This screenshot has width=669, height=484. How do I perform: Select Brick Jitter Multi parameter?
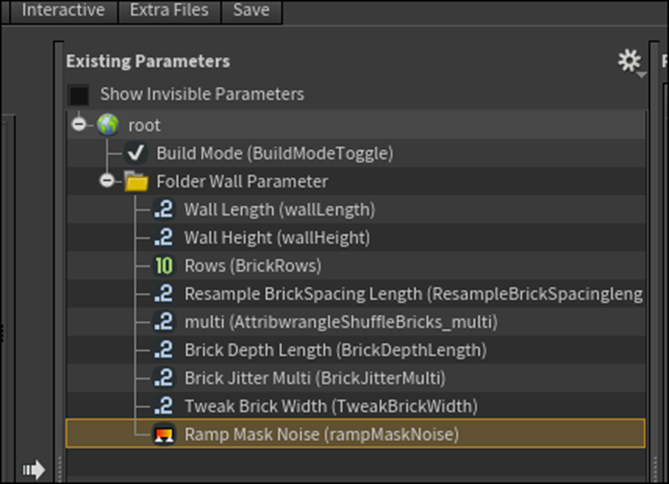pos(314,378)
